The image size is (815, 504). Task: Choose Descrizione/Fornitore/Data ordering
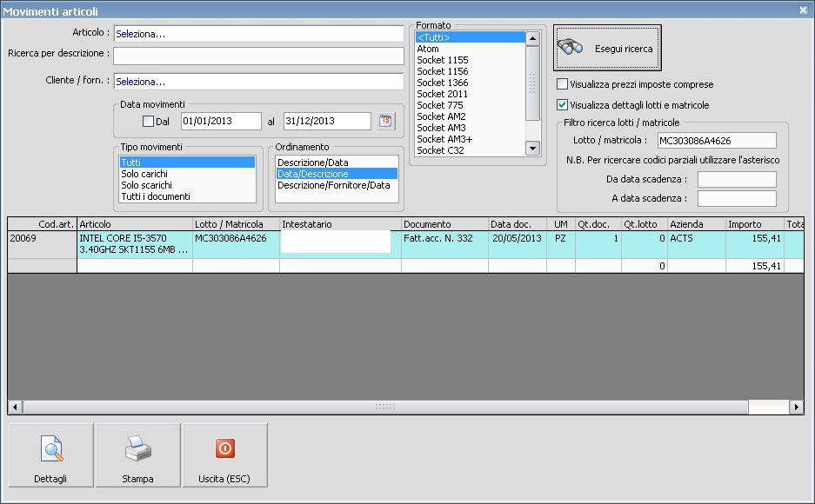click(337, 185)
